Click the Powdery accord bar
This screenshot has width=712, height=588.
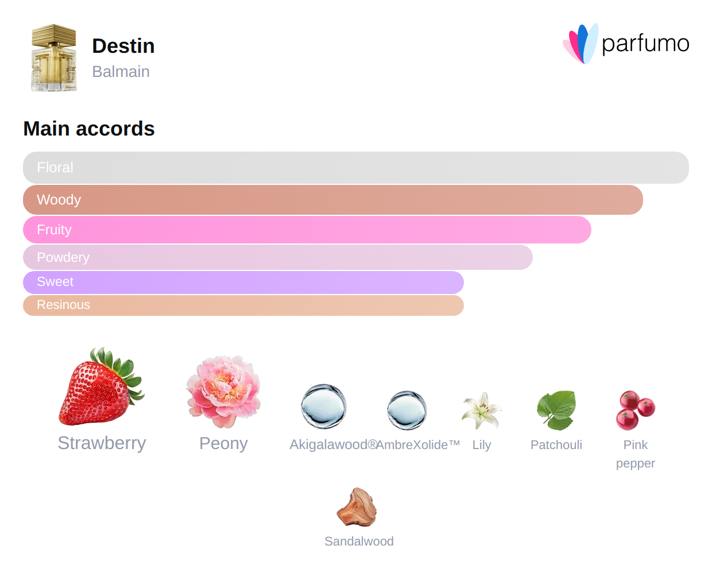tap(278, 257)
